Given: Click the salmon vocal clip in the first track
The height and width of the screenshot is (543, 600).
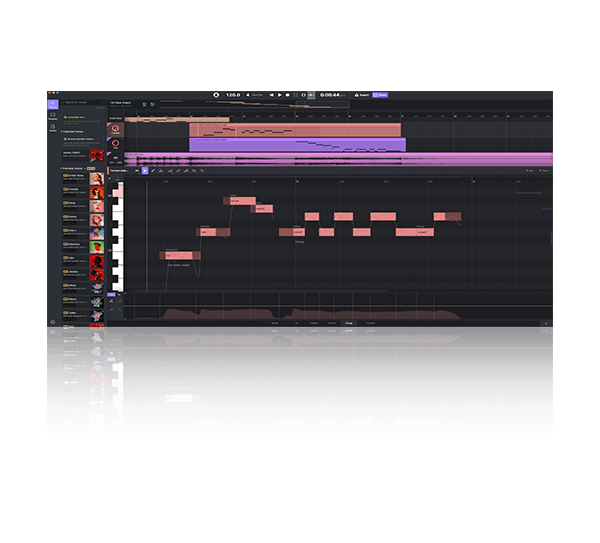Looking at the screenshot, I should 294,130.
